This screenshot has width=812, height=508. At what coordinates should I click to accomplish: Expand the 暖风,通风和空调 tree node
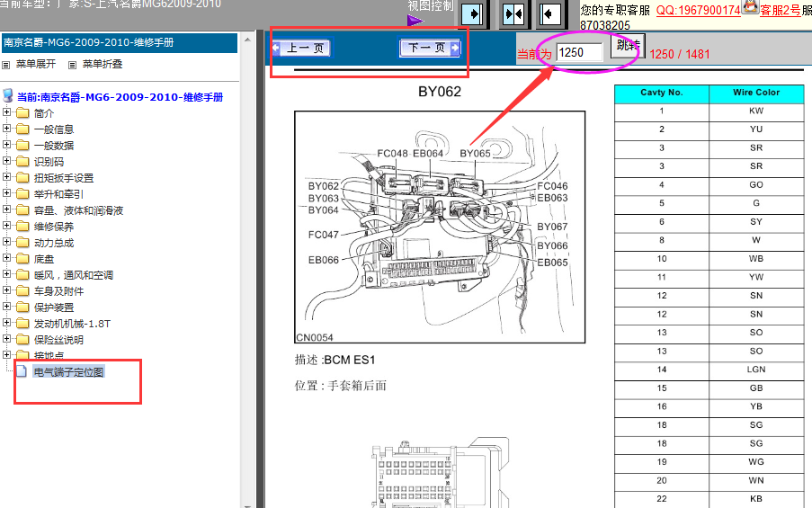(6, 274)
